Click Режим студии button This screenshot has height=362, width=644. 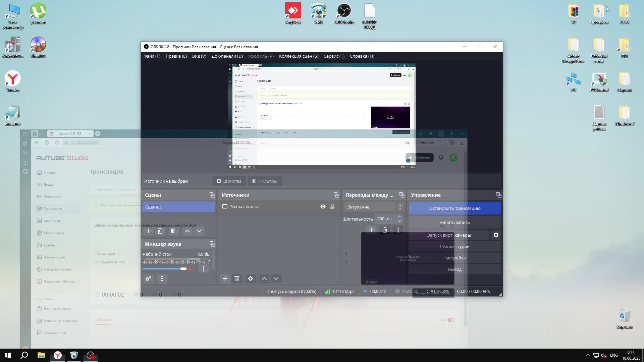click(x=455, y=247)
